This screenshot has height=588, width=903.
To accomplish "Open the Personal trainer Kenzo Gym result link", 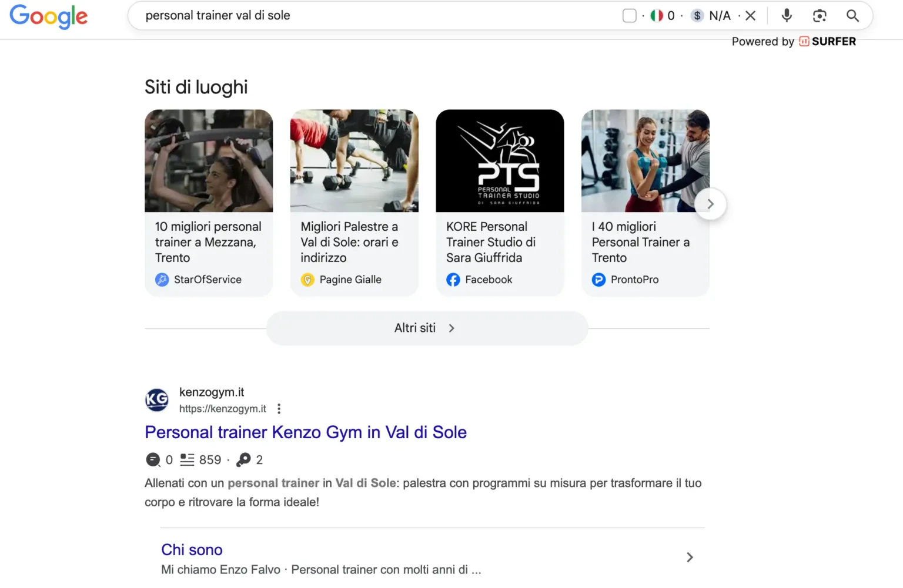I will tap(306, 432).
